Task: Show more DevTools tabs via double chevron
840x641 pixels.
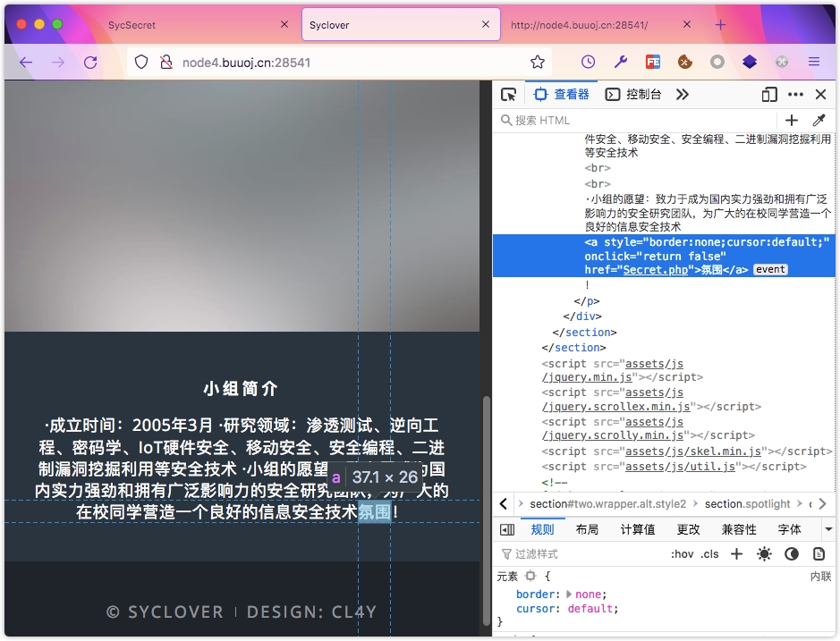Action: click(x=683, y=95)
